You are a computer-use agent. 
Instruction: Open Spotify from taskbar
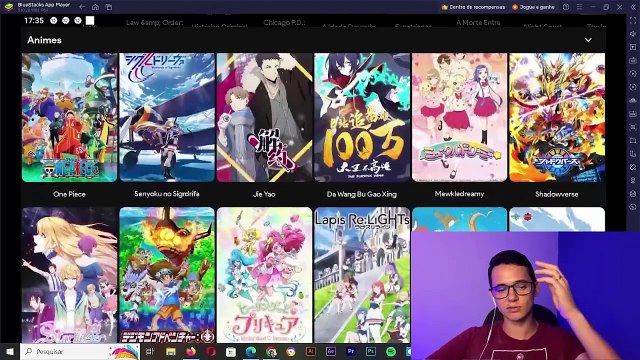pyautogui.click(x=391, y=351)
